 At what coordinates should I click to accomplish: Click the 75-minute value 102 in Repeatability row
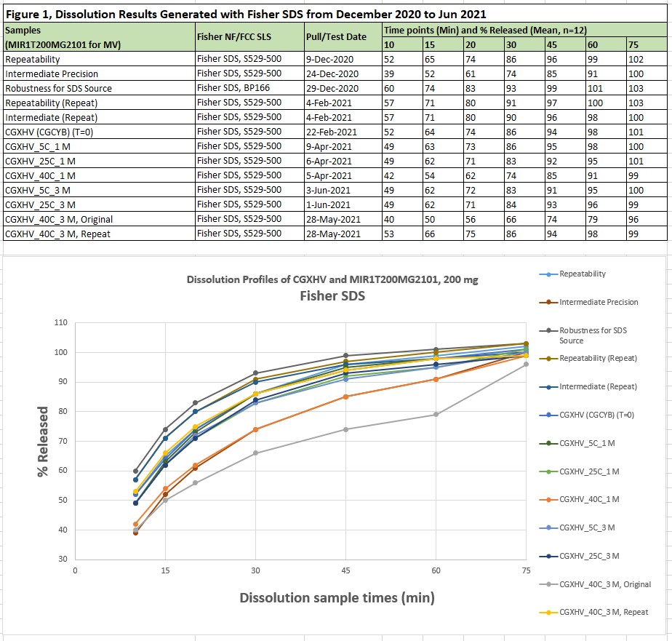pyautogui.click(x=647, y=59)
